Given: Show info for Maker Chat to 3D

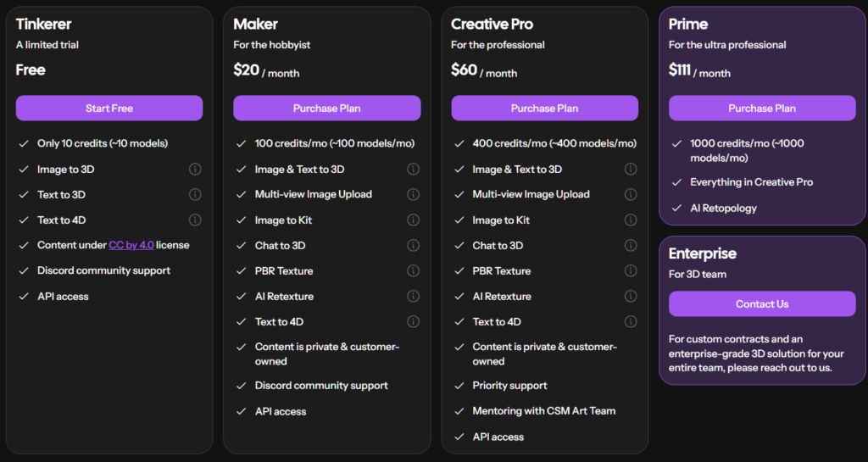Looking at the screenshot, I should coord(413,246).
